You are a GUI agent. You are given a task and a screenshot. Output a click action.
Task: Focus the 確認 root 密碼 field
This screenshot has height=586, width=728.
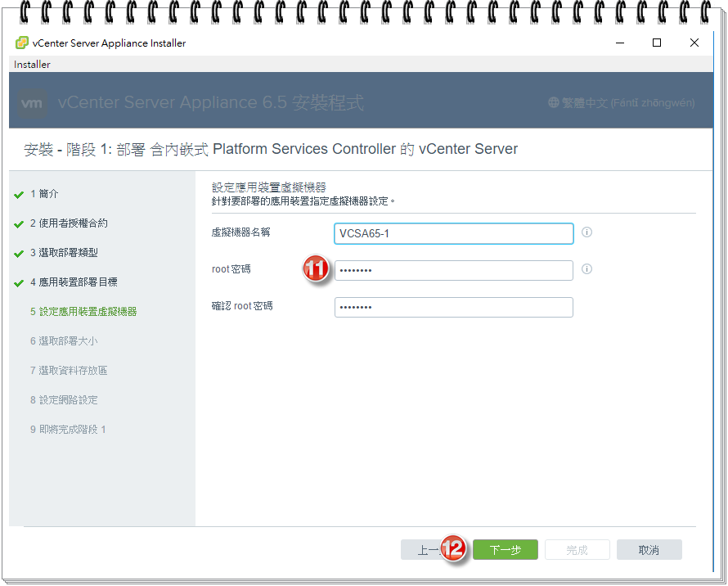(x=454, y=307)
